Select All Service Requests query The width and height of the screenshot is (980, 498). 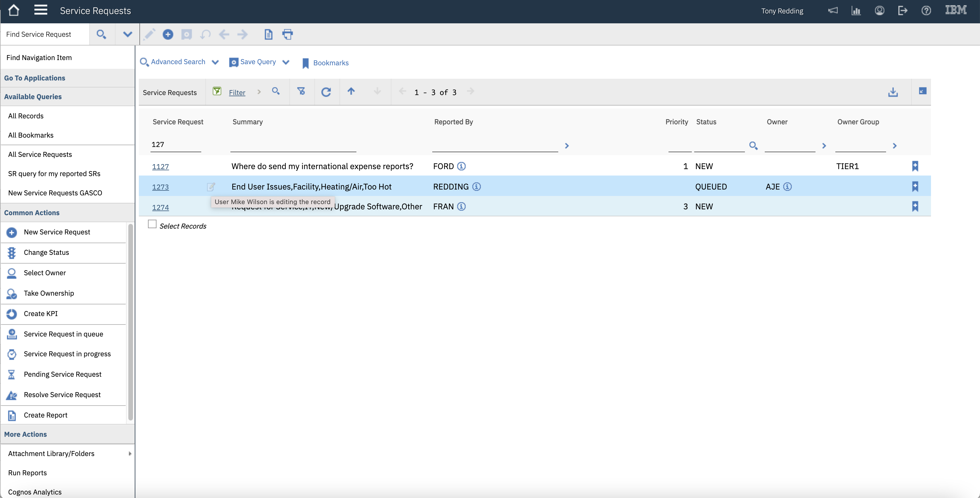coord(40,154)
